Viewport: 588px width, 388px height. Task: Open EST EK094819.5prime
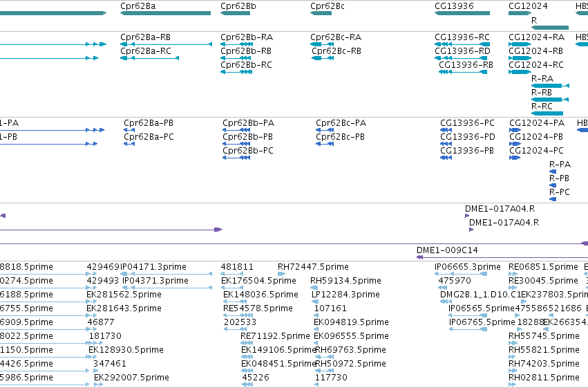tap(351, 323)
